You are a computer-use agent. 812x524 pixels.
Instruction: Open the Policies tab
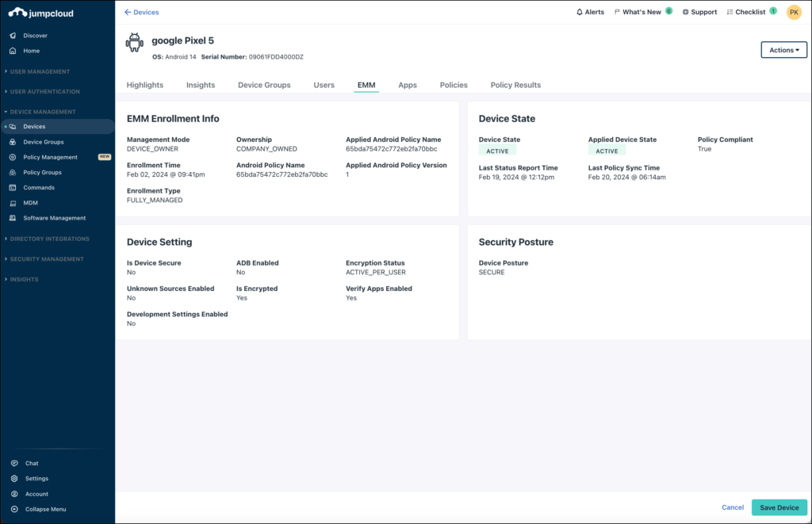pyautogui.click(x=453, y=85)
